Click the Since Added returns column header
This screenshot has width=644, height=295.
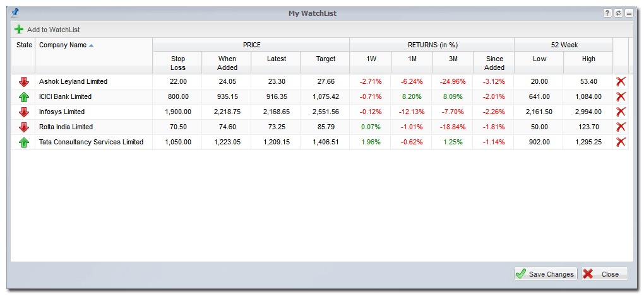(x=494, y=63)
